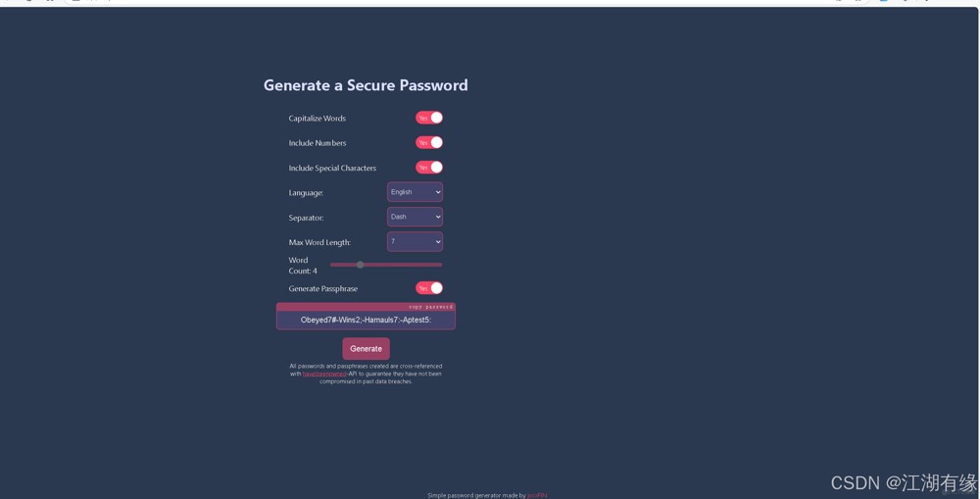This screenshot has height=499, width=980.
Task: Click the right end of Word Count track
Action: tap(440, 265)
